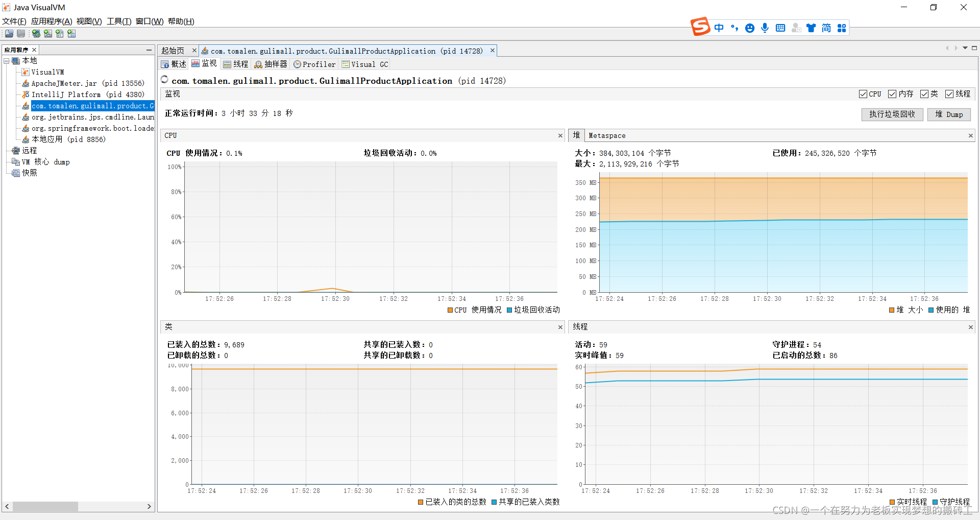Image resolution: width=980 pixels, height=520 pixels.
Task: Close the 线程 threads chart panel
Action: coord(971,327)
